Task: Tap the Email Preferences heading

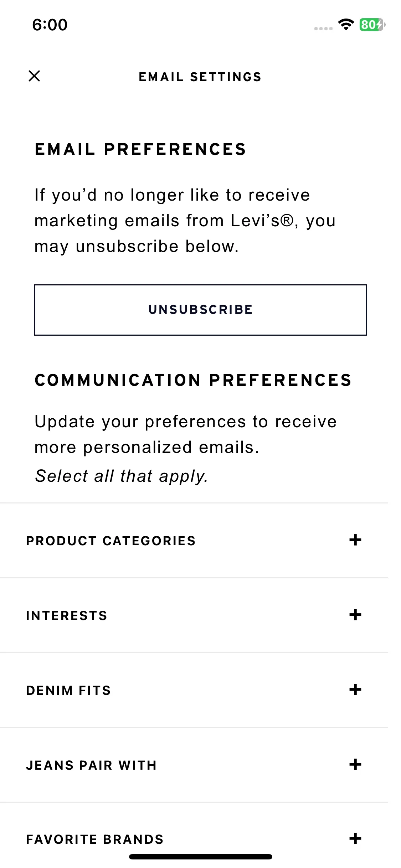Action: click(x=140, y=149)
